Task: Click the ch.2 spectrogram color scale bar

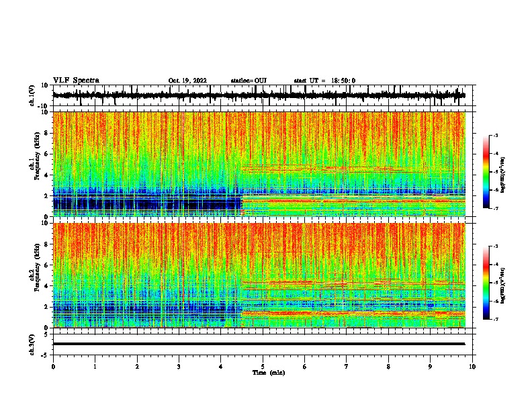Action: click(x=486, y=283)
